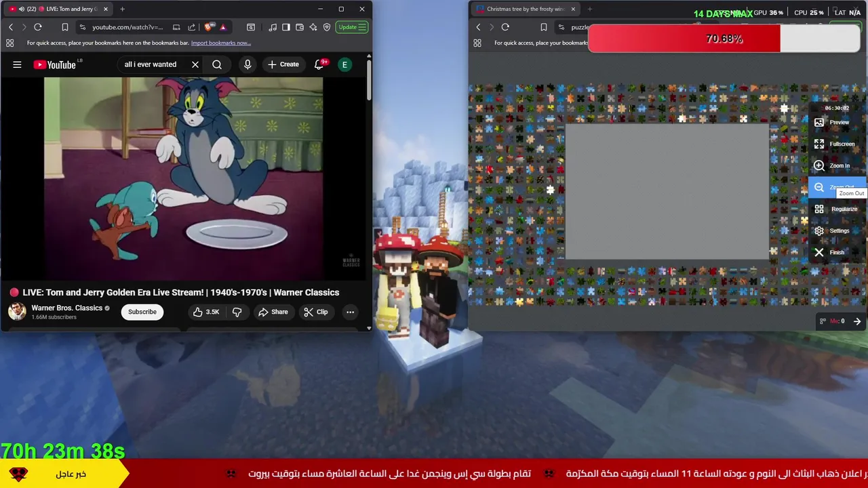The image size is (868, 488).
Task: Create a Clip of the stream
Action: 316,312
